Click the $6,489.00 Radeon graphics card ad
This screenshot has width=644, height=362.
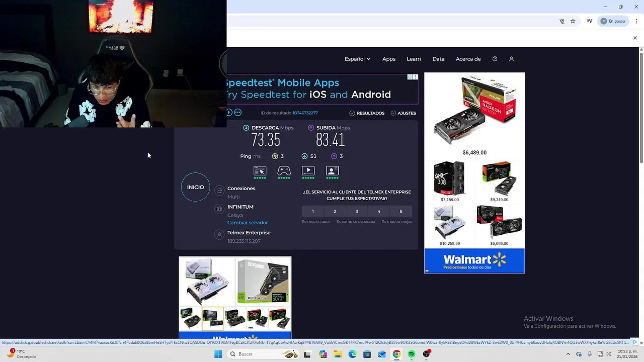[x=474, y=116]
